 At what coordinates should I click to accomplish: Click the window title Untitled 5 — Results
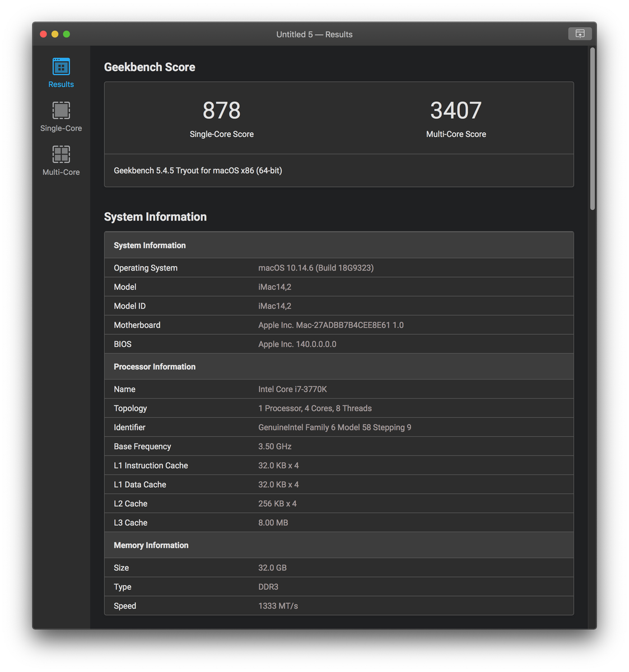coord(314,34)
